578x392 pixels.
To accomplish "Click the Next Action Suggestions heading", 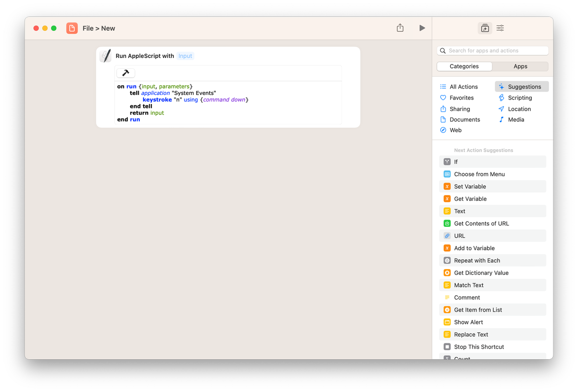I will (484, 150).
